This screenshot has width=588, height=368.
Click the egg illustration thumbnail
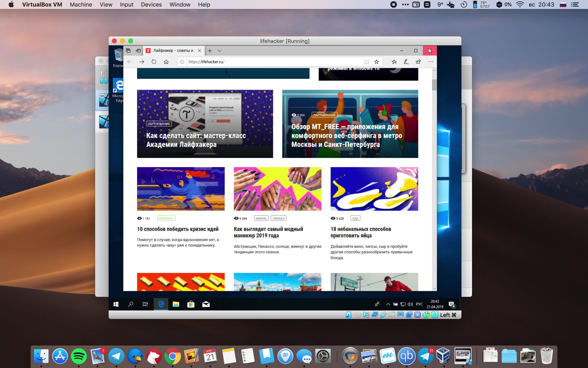(374, 189)
